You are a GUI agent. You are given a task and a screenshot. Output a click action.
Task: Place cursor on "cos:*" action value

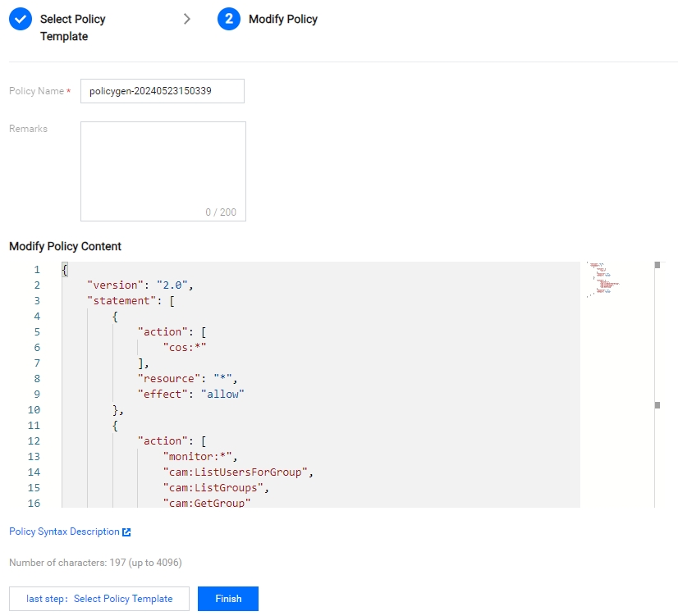(x=185, y=347)
